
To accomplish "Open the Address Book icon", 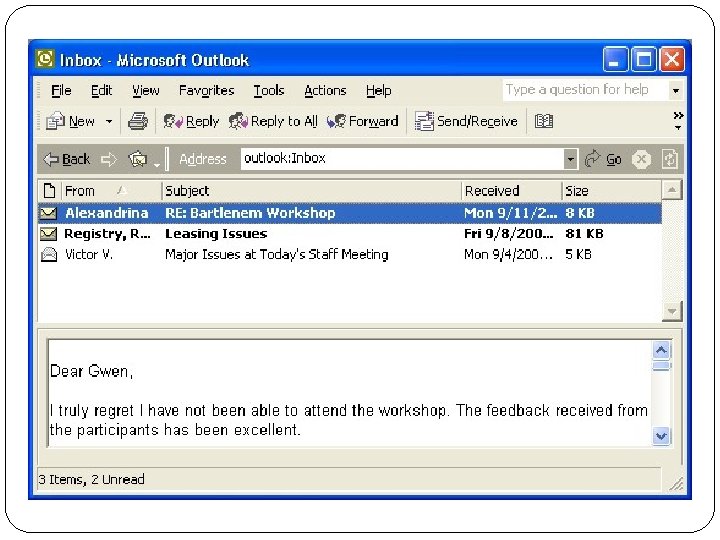I will click(544, 121).
